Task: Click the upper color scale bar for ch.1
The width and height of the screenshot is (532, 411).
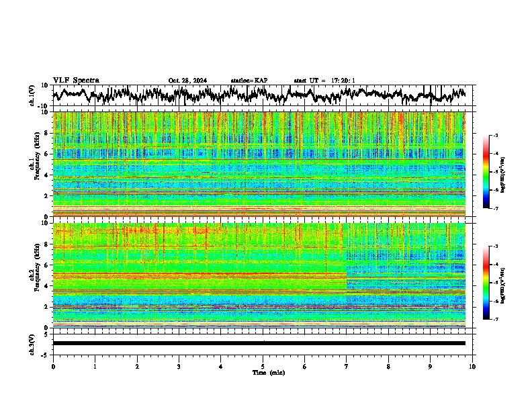Action: pos(486,171)
